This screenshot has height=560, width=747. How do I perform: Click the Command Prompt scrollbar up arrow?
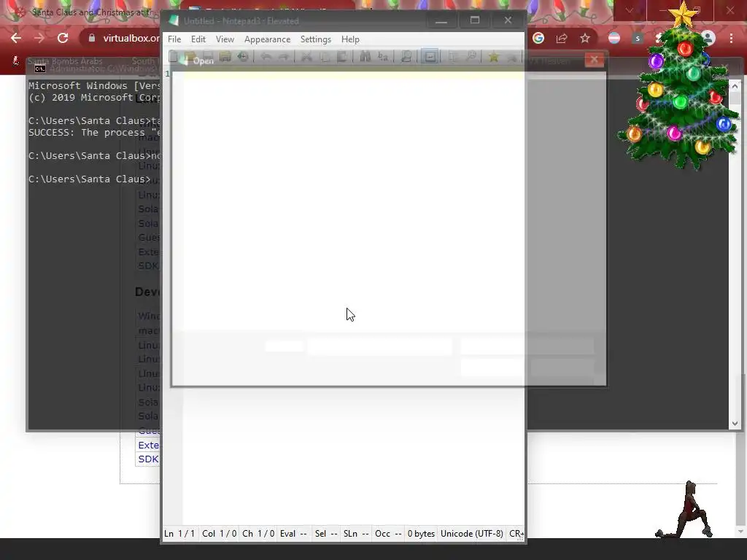coord(735,86)
